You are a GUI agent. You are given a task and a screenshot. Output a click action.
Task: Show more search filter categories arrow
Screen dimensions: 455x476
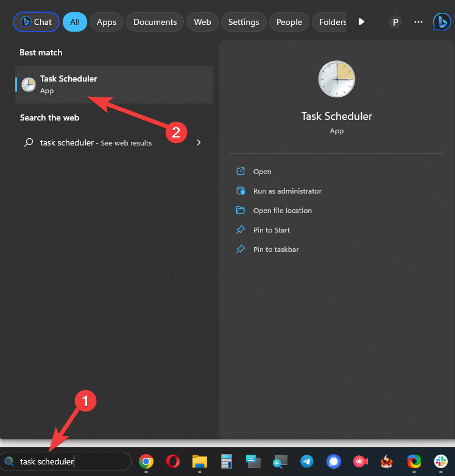coord(361,22)
